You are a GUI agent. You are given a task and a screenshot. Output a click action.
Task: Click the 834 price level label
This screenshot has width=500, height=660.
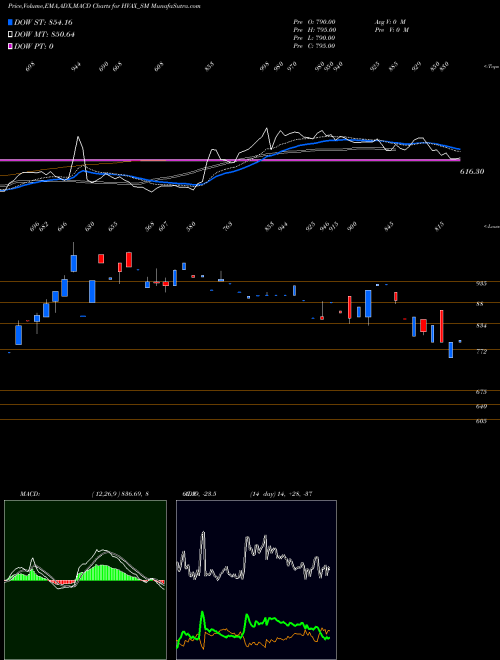481,326
